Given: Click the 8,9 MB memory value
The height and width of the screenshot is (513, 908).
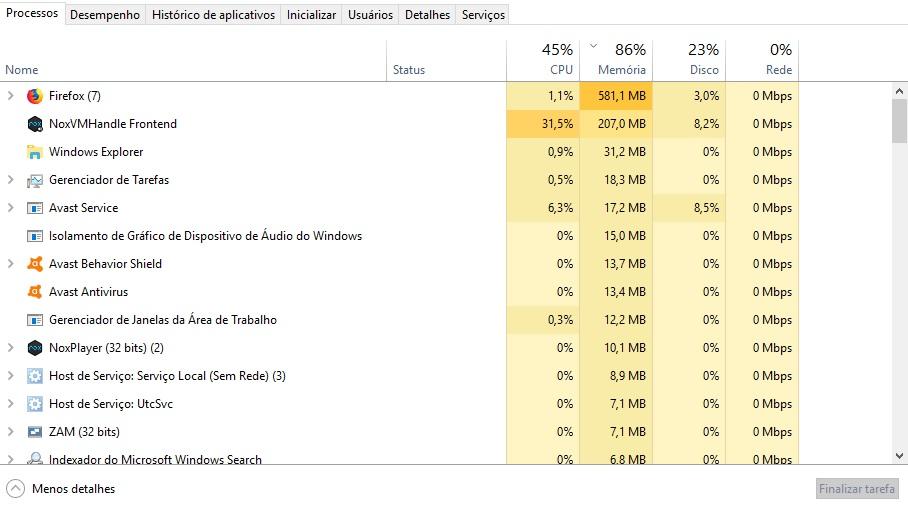Looking at the screenshot, I should pos(628,376).
